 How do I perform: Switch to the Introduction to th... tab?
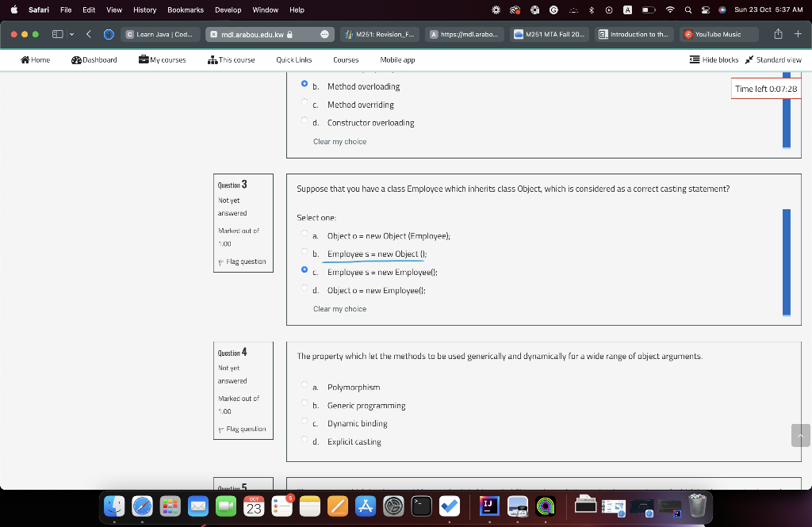click(634, 34)
